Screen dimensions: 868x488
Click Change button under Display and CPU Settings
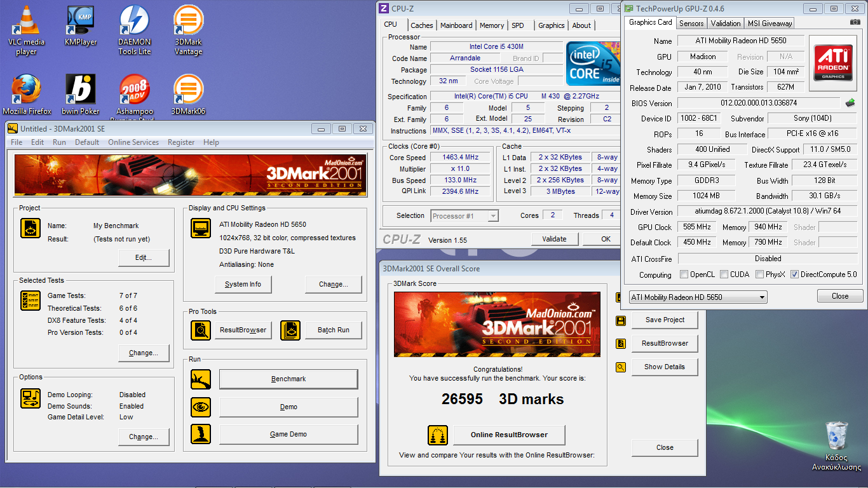coord(333,284)
